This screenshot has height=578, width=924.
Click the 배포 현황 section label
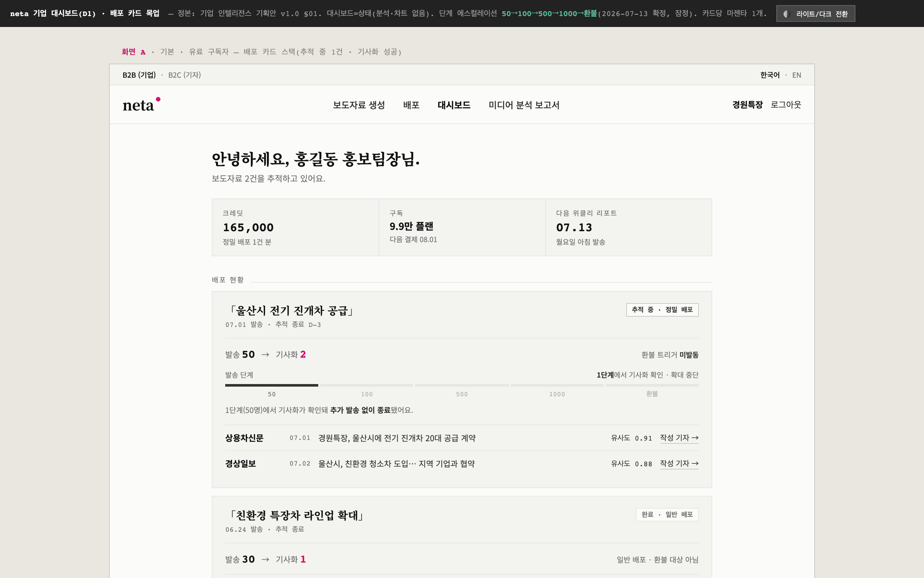pyautogui.click(x=227, y=280)
